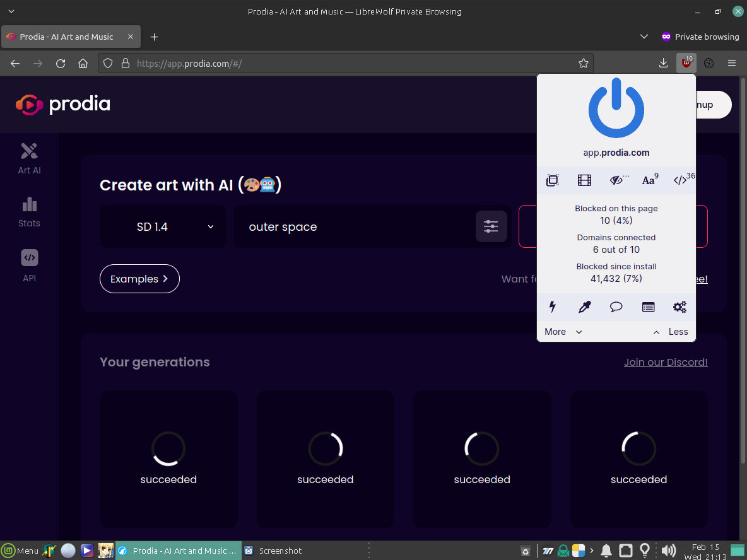Screen dimensions: 747x560
Task: Open the Stats sidebar icon
Action: pos(29,211)
